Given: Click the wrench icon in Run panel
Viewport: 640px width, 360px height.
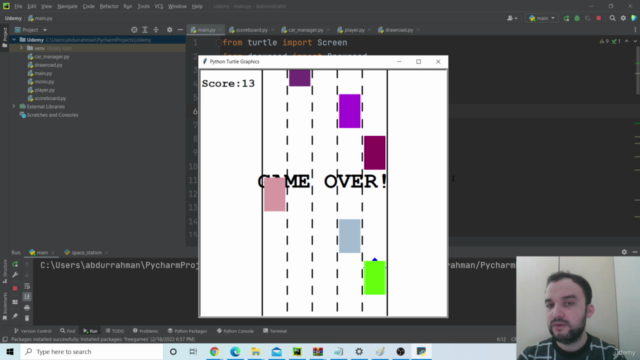Looking at the screenshot, I should pyautogui.click(x=15, y=275).
